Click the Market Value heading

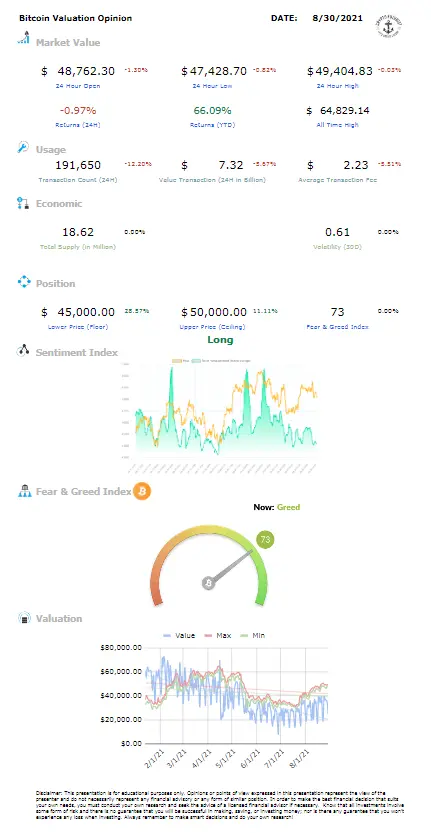tap(67, 42)
